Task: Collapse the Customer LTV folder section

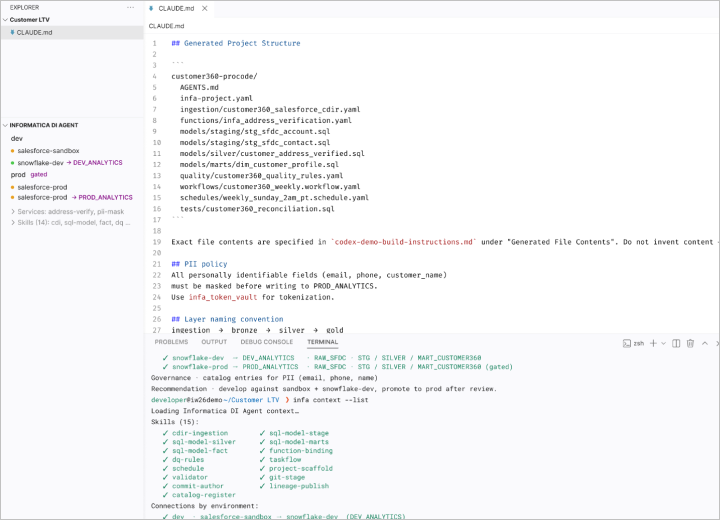Action: [x=6, y=20]
